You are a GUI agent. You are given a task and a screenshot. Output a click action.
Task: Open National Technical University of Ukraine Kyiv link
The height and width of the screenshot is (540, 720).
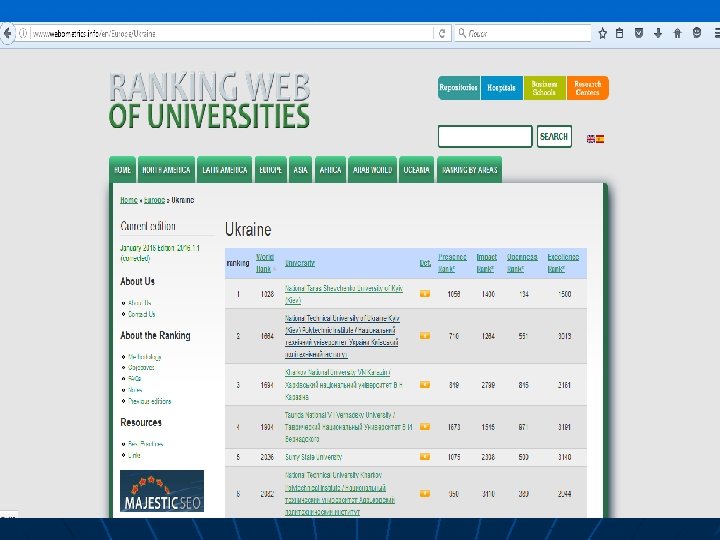(342, 336)
